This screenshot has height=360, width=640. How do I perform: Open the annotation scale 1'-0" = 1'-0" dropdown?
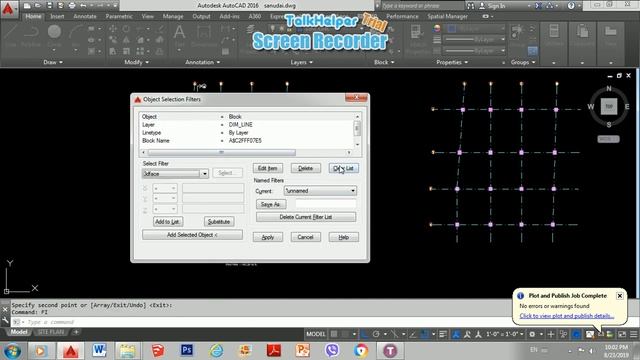click(x=504, y=334)
